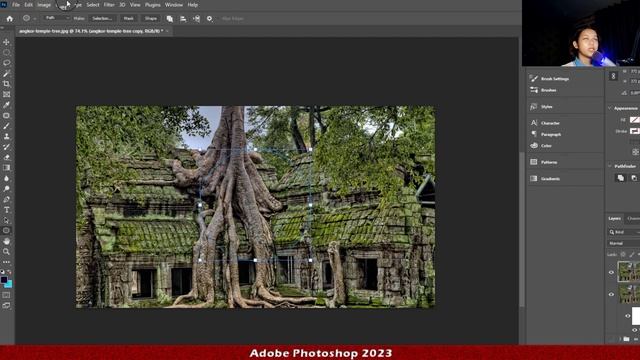Open path operations icon in options bar
This screenshot has width=640, height=360.
click(x=169, y=18)
